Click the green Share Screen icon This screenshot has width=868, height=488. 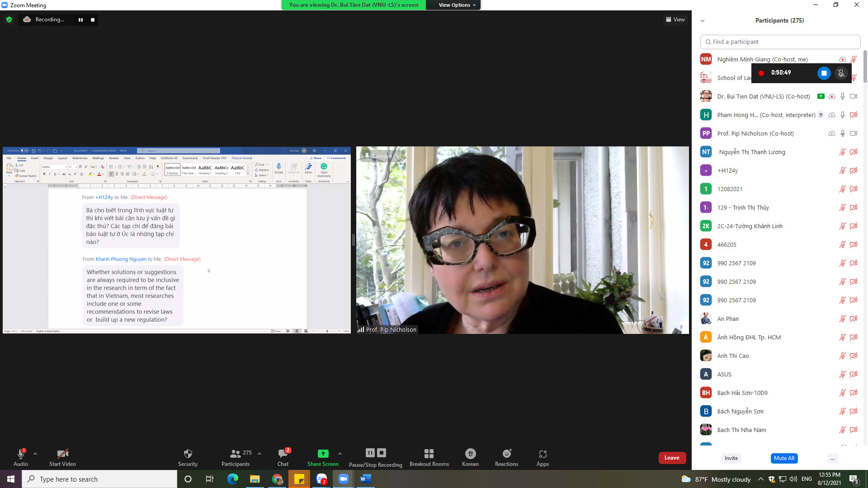coord(323,453)
